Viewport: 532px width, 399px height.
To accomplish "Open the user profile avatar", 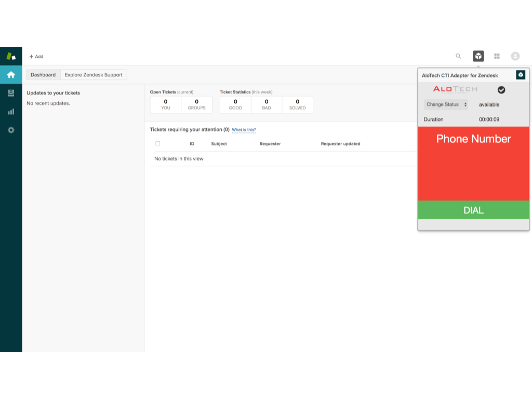I will 515,56.
